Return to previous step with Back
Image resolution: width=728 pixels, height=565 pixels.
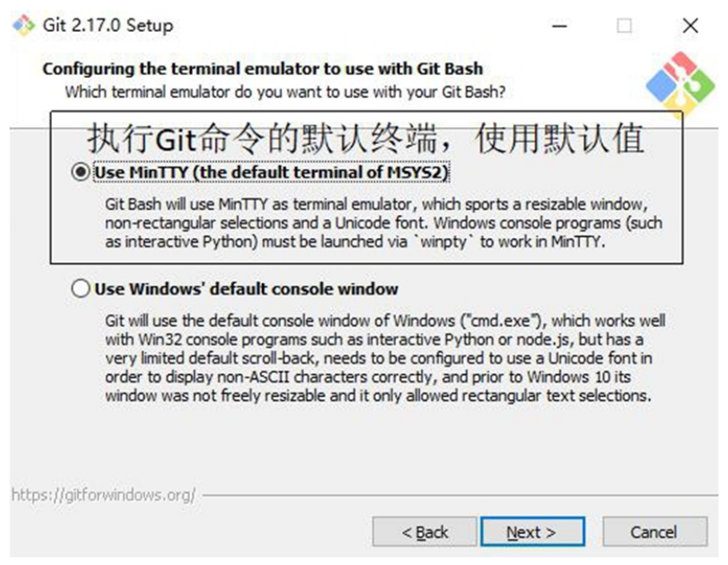[425, 531]
